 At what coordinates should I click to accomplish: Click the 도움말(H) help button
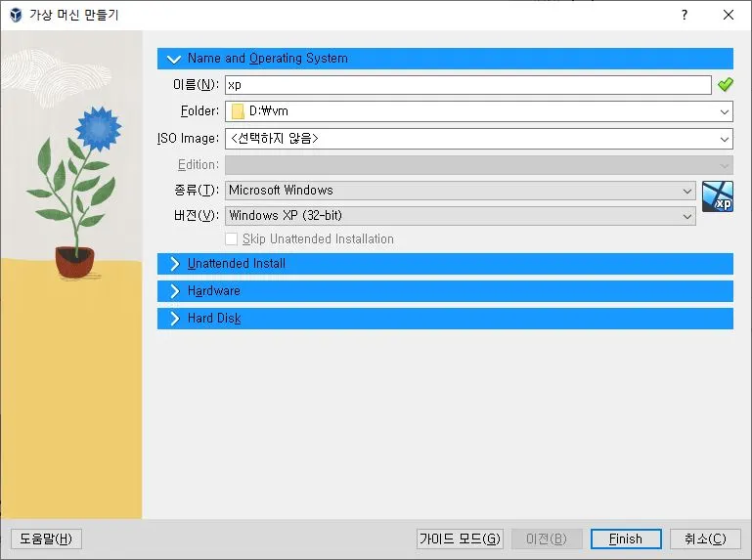point(46,538)
